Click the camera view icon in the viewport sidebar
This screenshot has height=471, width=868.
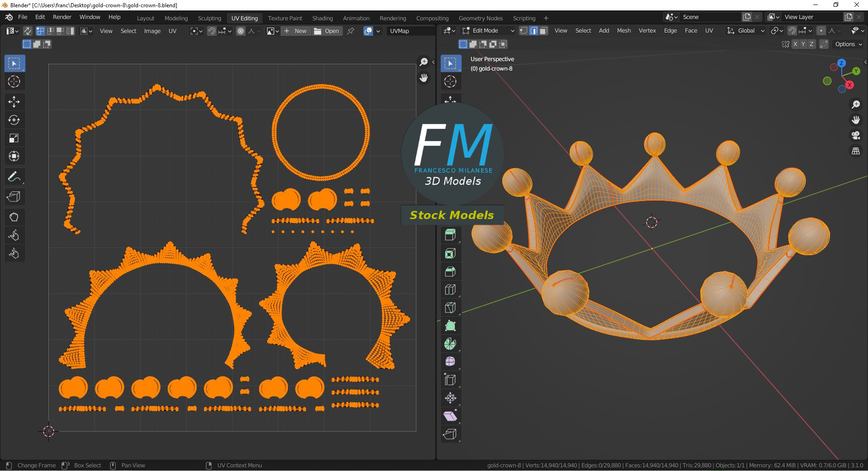(x=856, y=135)
